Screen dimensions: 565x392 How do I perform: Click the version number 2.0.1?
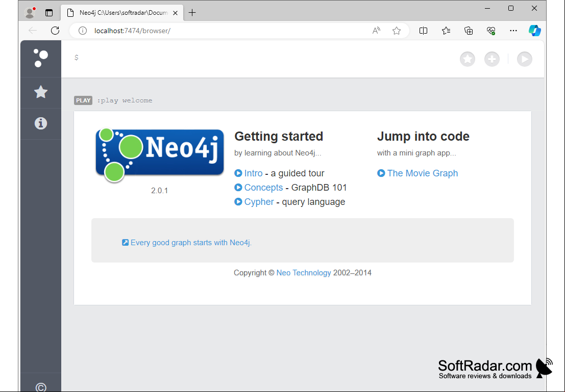coord(160,191)
